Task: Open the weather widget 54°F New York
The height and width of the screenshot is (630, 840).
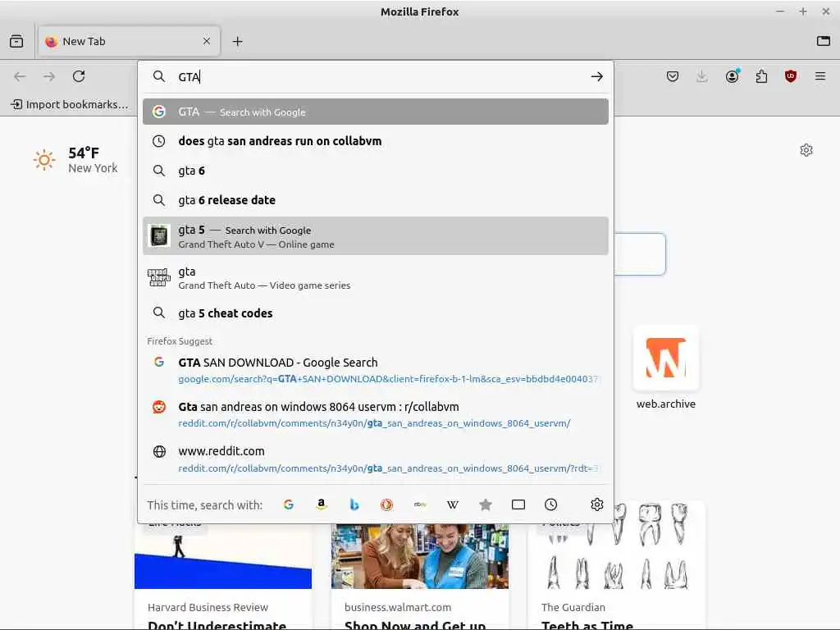Action: click(x=75, y=160)
